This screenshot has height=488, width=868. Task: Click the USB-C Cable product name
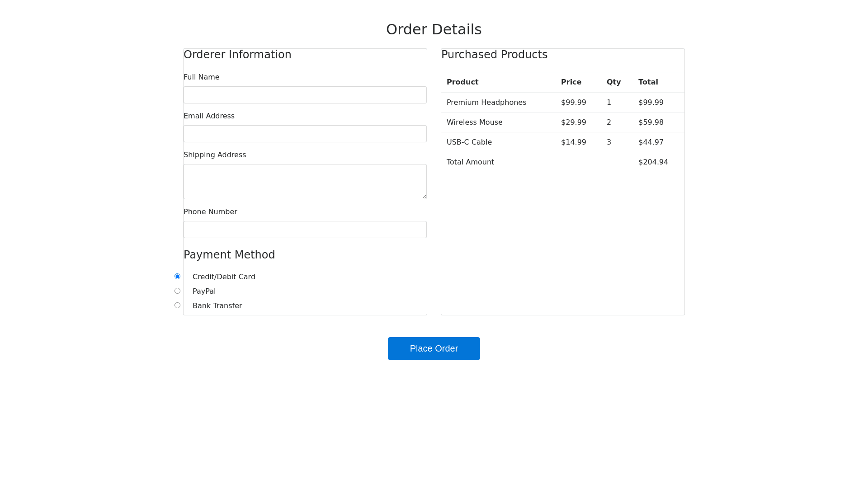click(469, 142)
